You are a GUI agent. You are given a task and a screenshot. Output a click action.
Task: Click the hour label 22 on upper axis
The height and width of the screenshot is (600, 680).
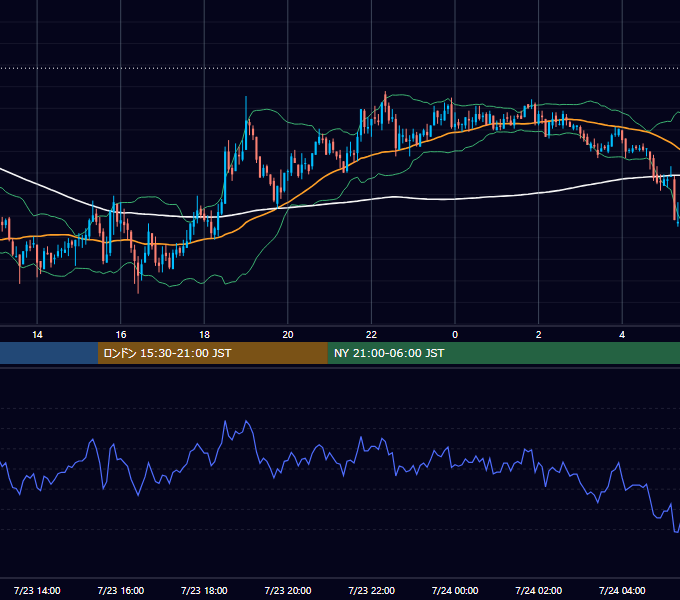(371, 335)
